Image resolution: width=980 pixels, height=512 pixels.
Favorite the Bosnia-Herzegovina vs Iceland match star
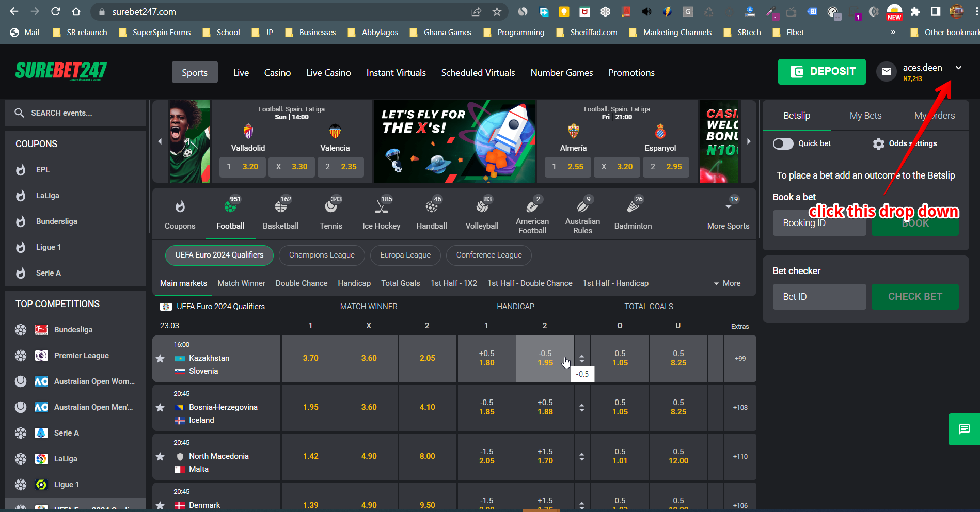pos(160,408)
